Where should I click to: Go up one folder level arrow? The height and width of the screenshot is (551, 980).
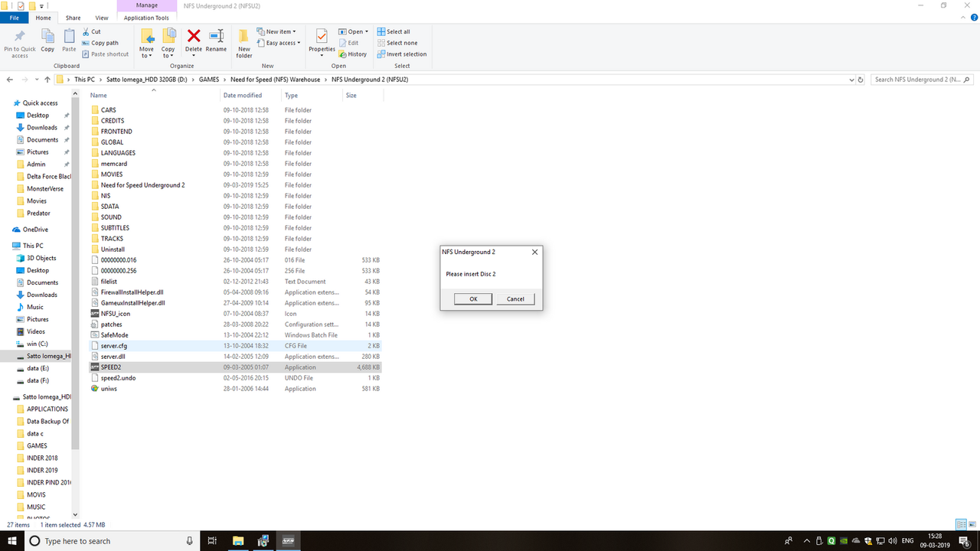[x=47, y=80]
